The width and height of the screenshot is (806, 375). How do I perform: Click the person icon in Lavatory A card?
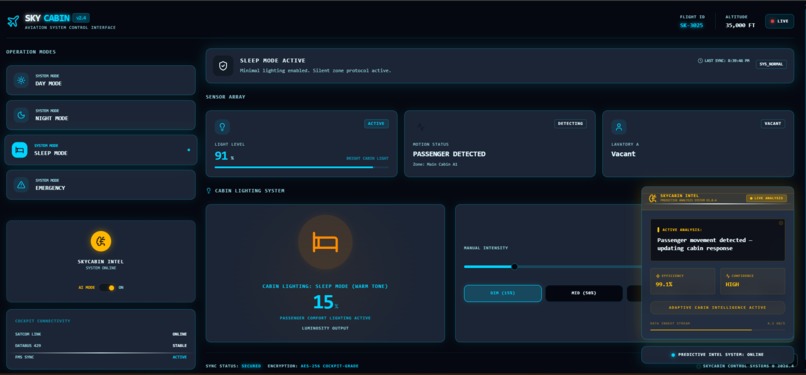(619, 126)
